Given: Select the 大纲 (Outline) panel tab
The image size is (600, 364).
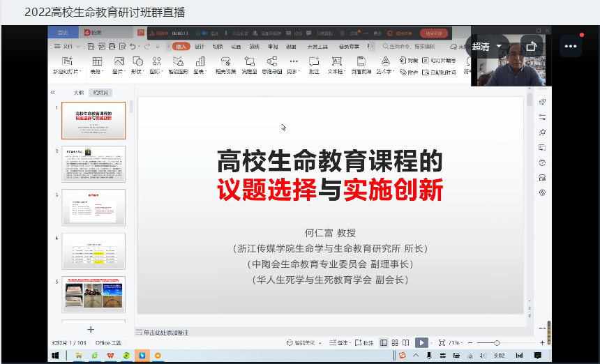Looking at the screenshot, I should (x=78, y=92).
